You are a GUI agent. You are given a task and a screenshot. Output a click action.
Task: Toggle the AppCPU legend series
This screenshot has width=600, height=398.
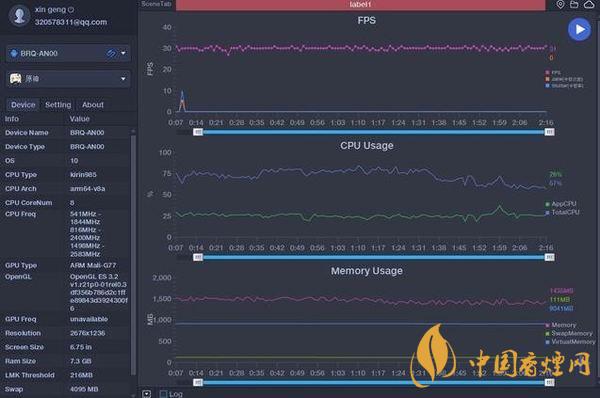[561, 204]
